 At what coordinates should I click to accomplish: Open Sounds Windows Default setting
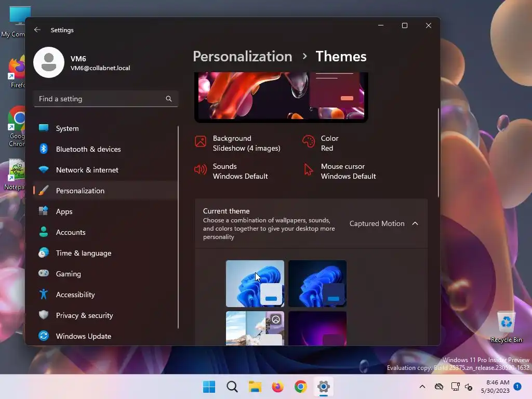point(231,171)
